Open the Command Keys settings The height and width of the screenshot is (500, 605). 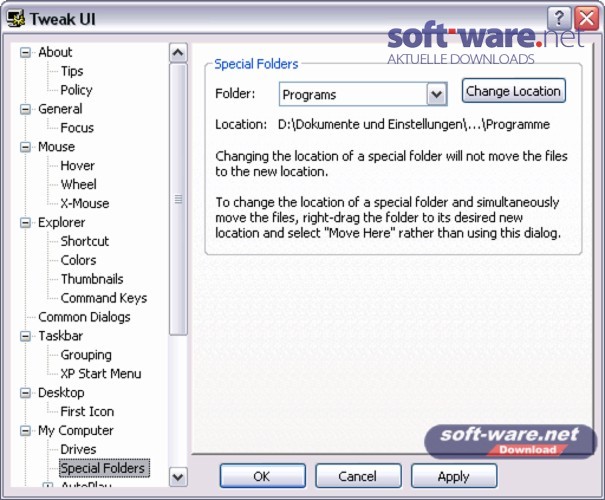(x=104, y=298)
